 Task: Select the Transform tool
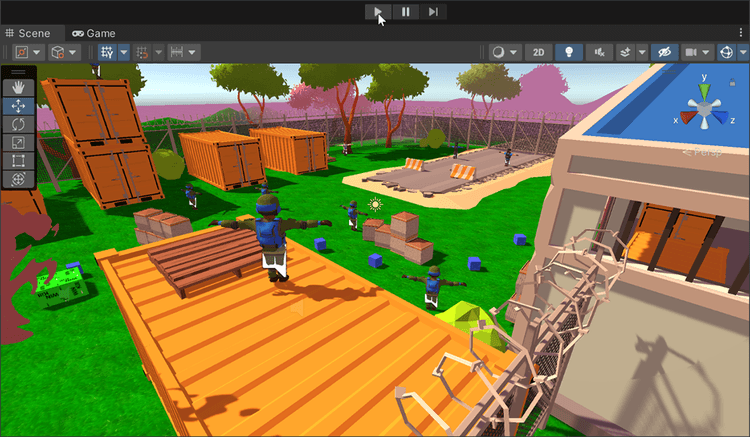[18, 179]
